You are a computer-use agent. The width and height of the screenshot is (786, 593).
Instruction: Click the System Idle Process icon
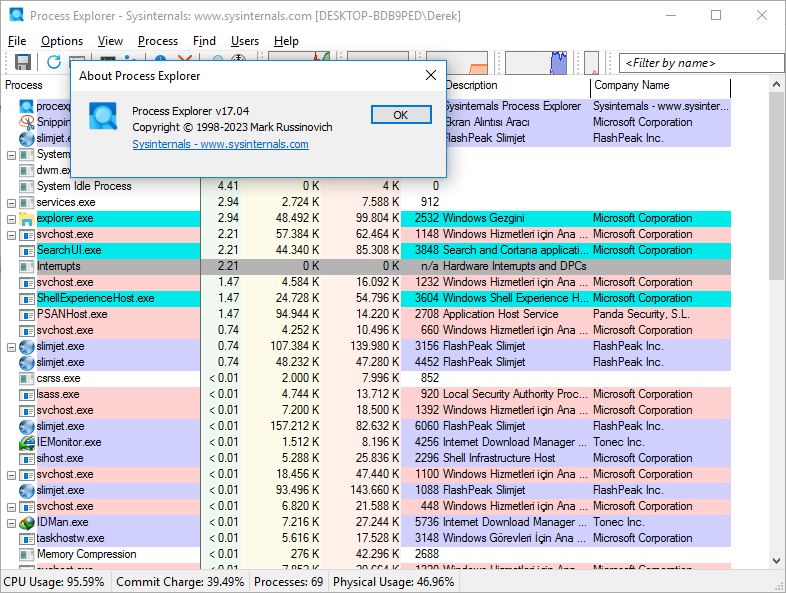click(27, 186)
